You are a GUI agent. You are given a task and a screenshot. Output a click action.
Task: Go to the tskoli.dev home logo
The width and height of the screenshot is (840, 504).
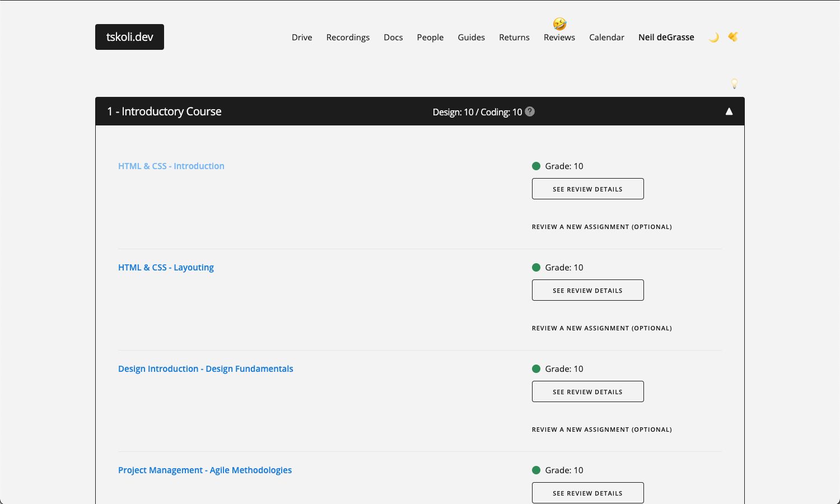(x=129, y=37)
